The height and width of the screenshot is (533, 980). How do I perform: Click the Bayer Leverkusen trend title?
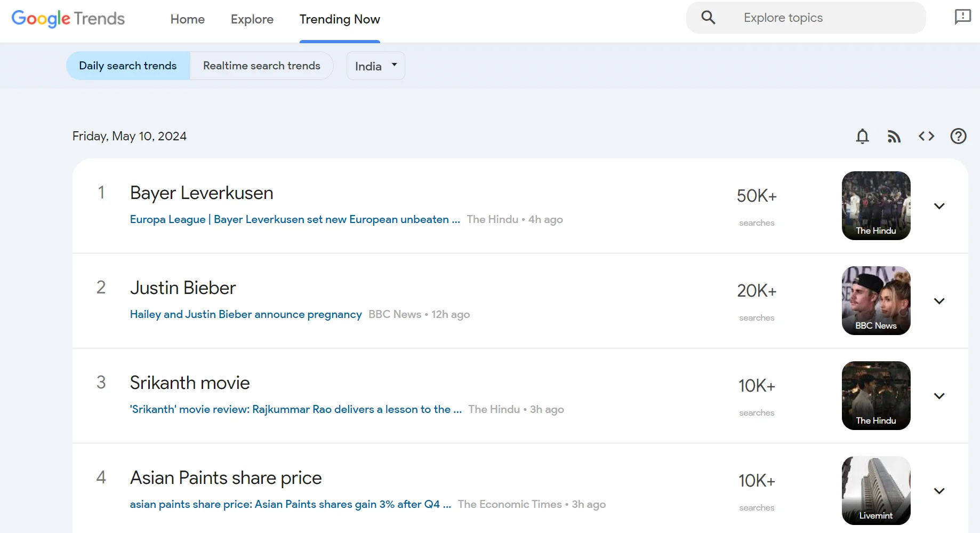click(202, 193)
